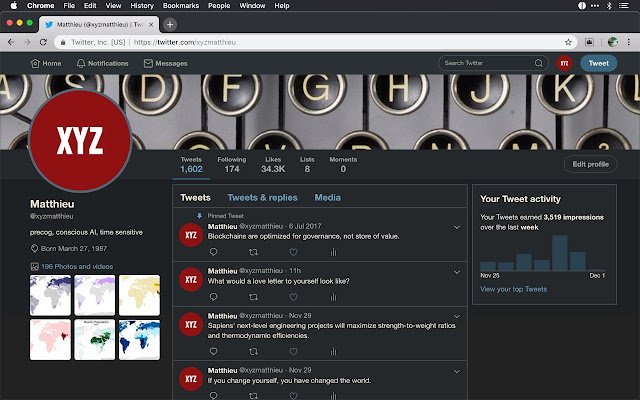Viewport: 640px width, 400px height.
Task: Open the dark blue world map photo
Action: coord(139,340)
